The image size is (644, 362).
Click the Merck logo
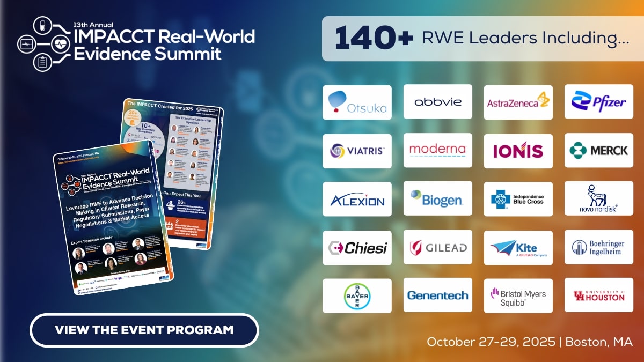pos(598,151)
